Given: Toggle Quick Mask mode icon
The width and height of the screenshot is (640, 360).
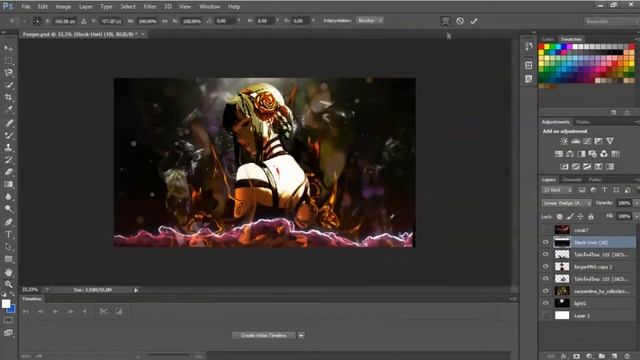Looking at the screenshot, I should click(8, 320).
